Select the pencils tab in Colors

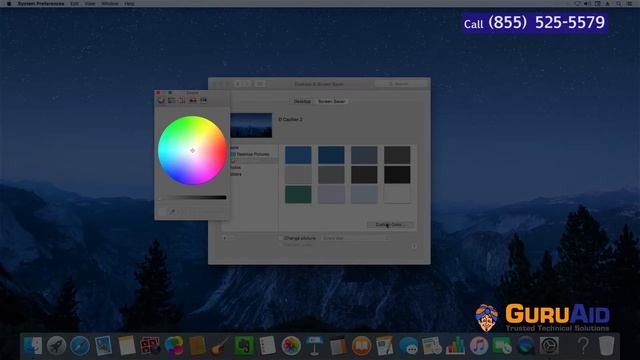point(203,100)
